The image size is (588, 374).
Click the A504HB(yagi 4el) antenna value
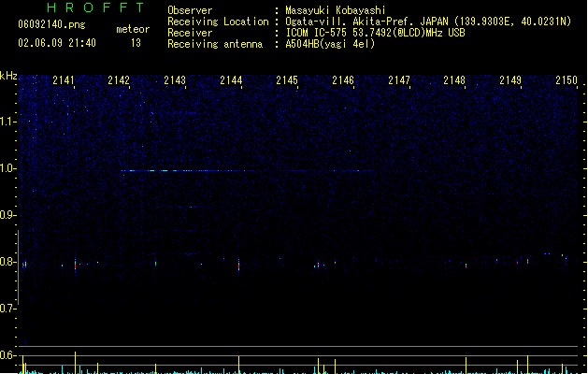[x=330, y=44]
